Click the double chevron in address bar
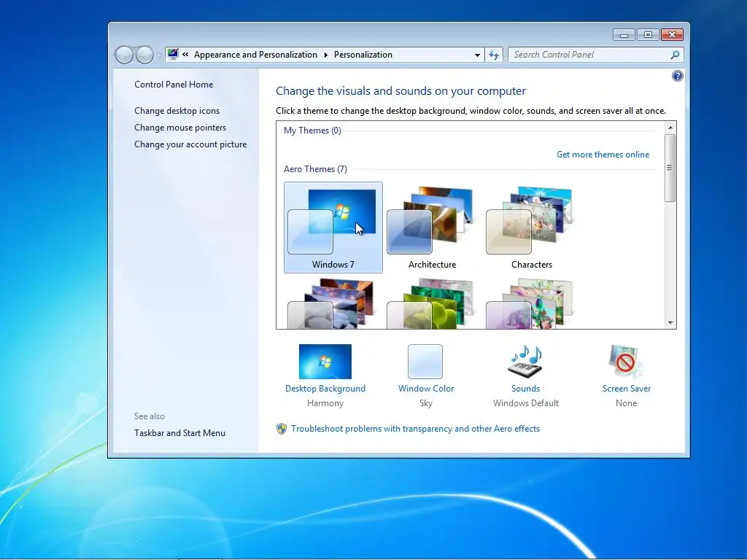 coord(185,54)
